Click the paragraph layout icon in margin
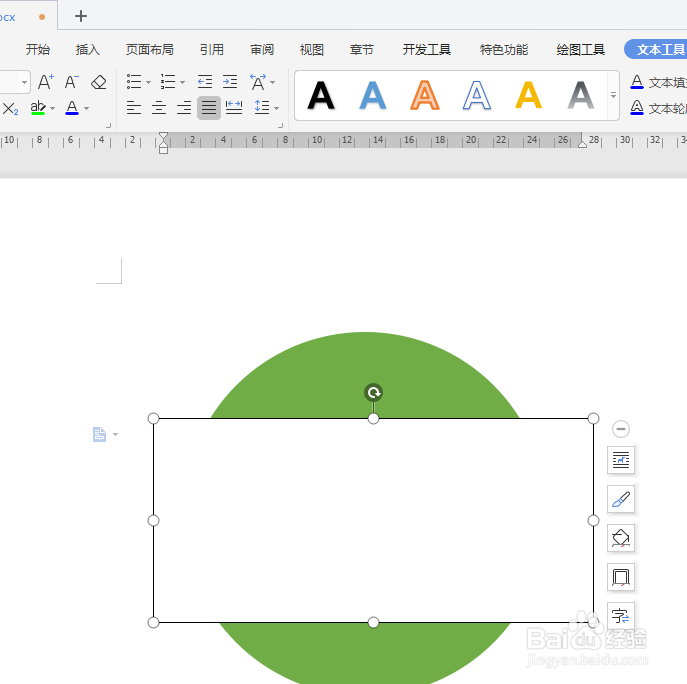This screenshot has width=687, height=684. coord(99,434)
